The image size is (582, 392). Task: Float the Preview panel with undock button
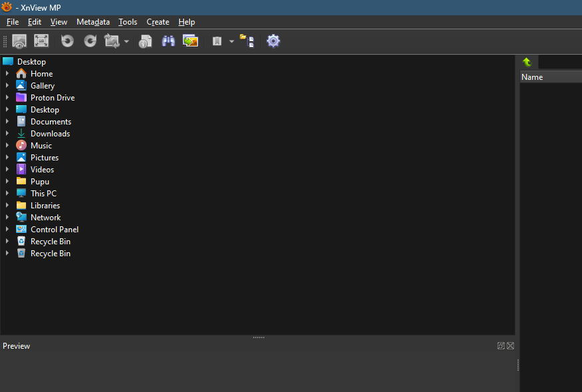(501, 345)
